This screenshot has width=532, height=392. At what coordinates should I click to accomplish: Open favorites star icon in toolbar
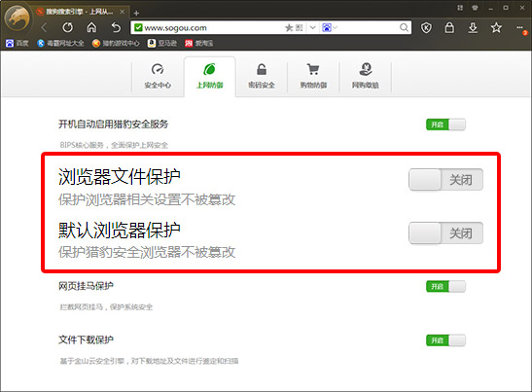[x=496, y=27]
